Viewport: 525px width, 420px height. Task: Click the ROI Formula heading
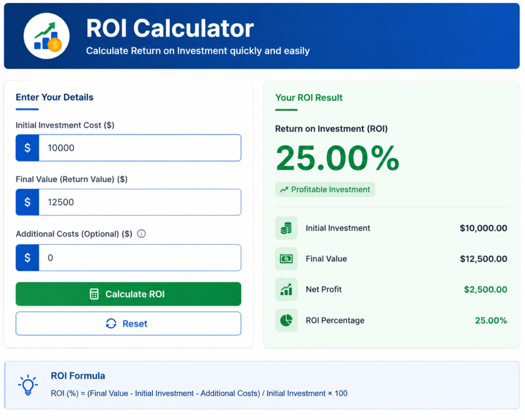78,376
